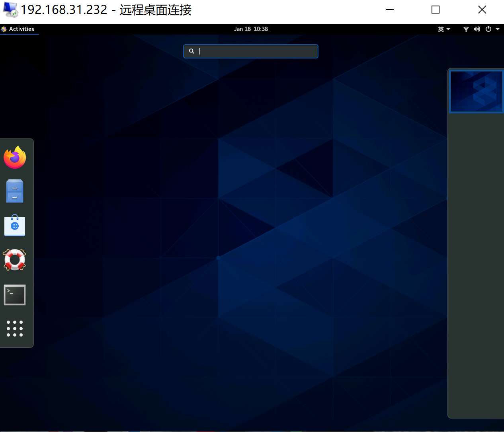Viewport: 504px width, 432px height.
Task: Launch the Files application from the dock
Action: 15,191
